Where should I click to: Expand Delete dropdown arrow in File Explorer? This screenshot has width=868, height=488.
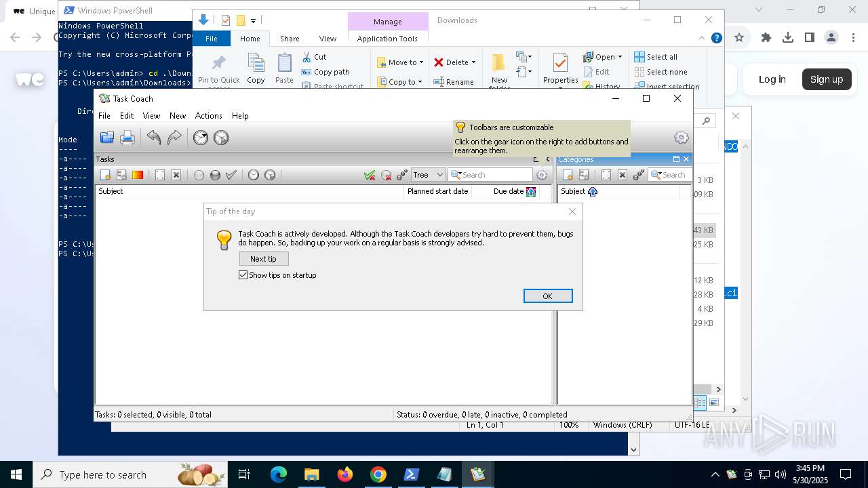[473, 62]
